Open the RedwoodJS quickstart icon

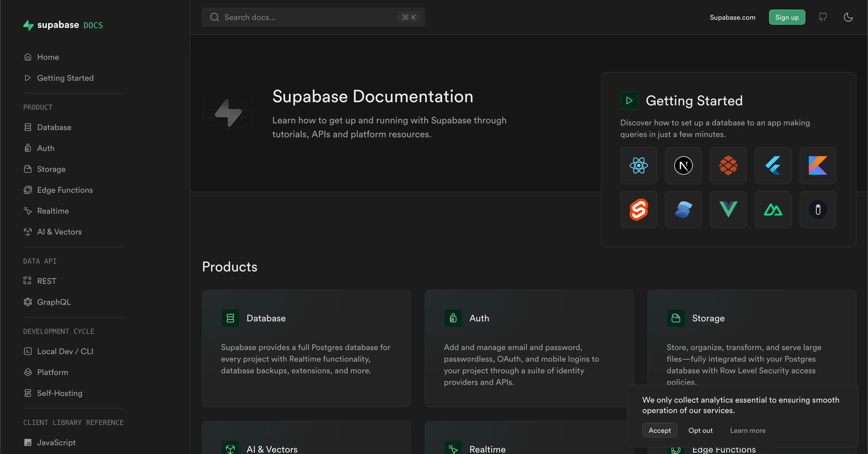click(x=728, y=165)
